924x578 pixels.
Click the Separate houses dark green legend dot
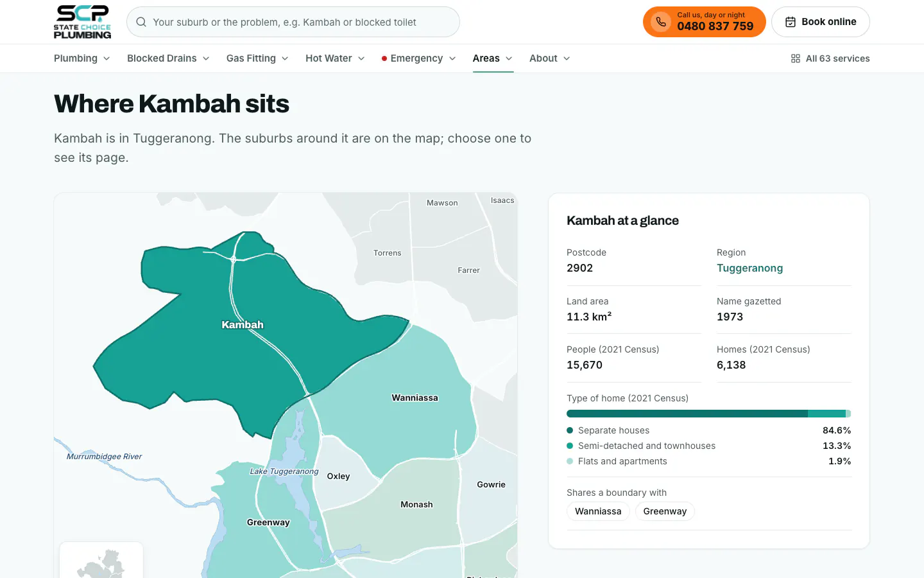coord(570,430)
